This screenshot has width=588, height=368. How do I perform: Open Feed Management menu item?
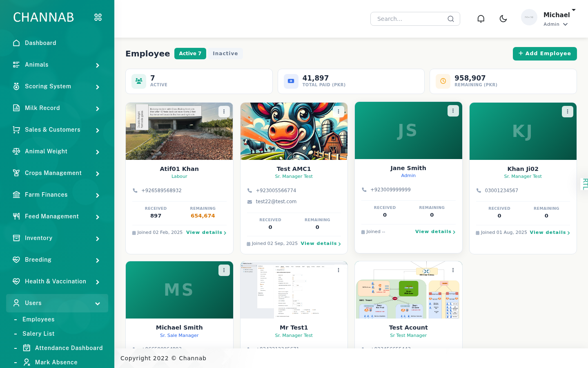click(x=57, y=216)
